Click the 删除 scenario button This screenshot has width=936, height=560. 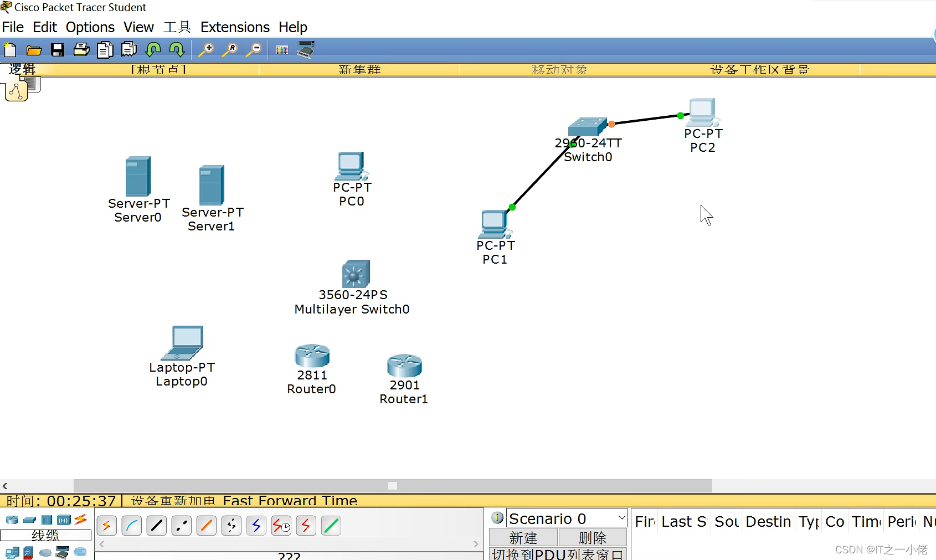pos(593,538)
